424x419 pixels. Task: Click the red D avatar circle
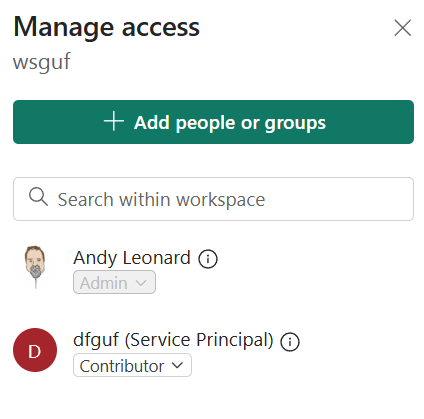[x=35, y=350]
